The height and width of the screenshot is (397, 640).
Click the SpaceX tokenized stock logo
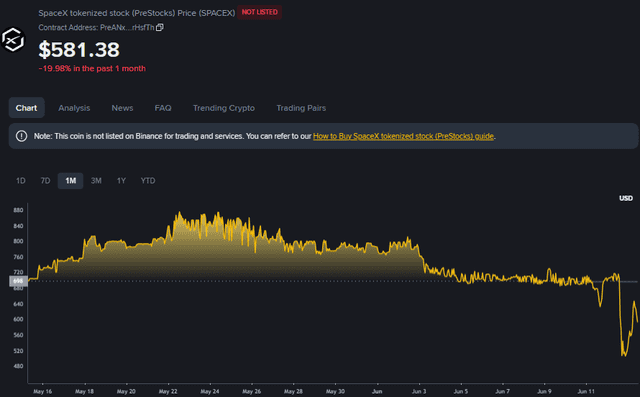pos(13,40)
